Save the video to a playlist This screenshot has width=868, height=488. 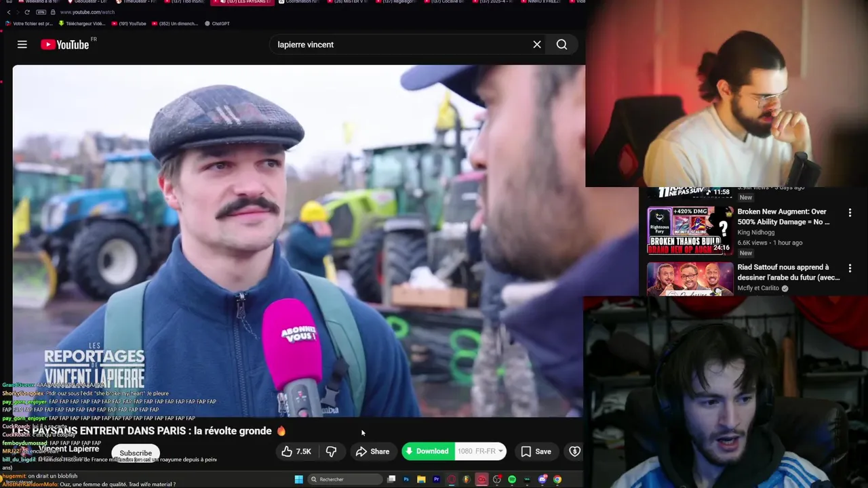click(536, 451)
